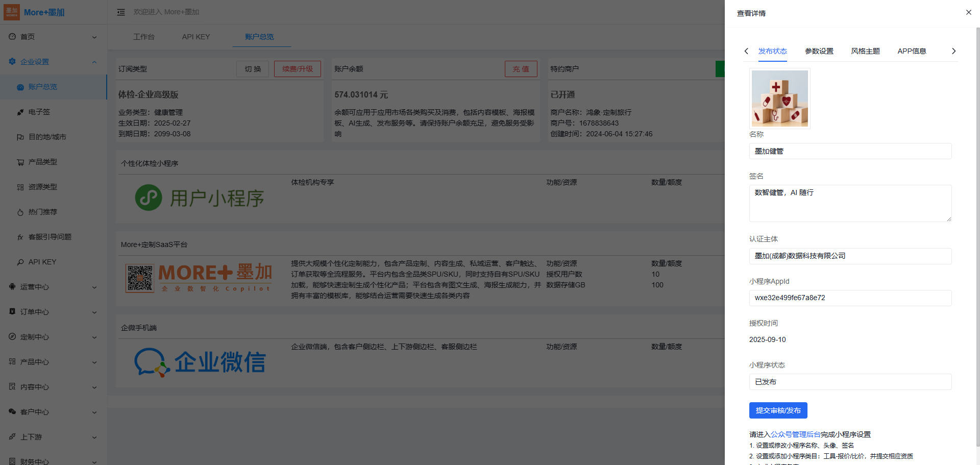Viewport: 980px width, 465px height.
Task: Switch to the 参数设置 tab
Action: coord(819,51)
